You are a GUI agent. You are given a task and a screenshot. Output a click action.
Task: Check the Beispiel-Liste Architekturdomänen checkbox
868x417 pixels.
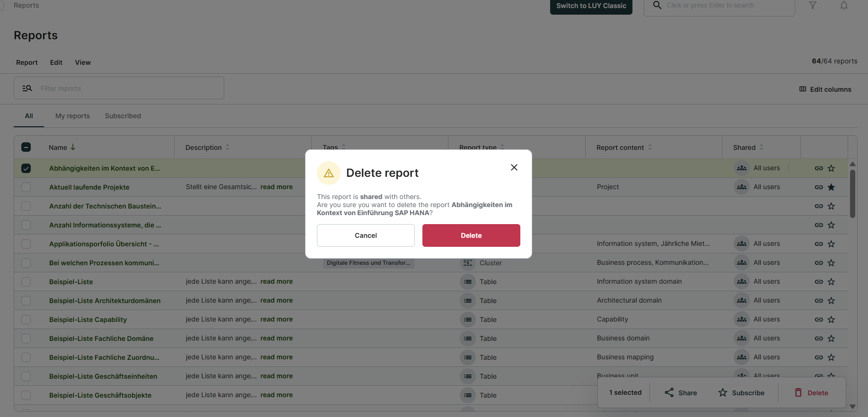pos(26,301)
